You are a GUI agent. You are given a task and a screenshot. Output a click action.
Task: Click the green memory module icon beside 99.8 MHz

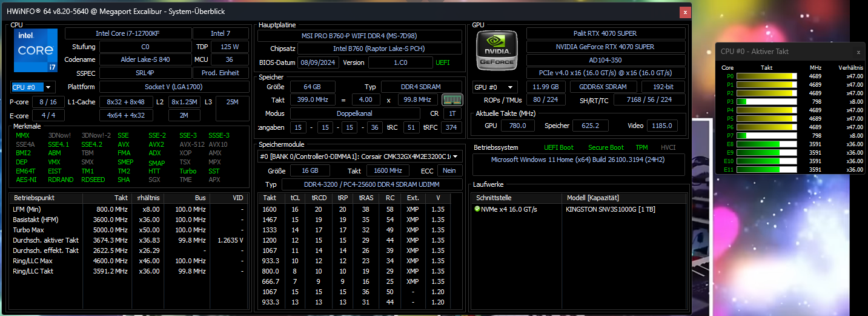[x=452, y=99]
